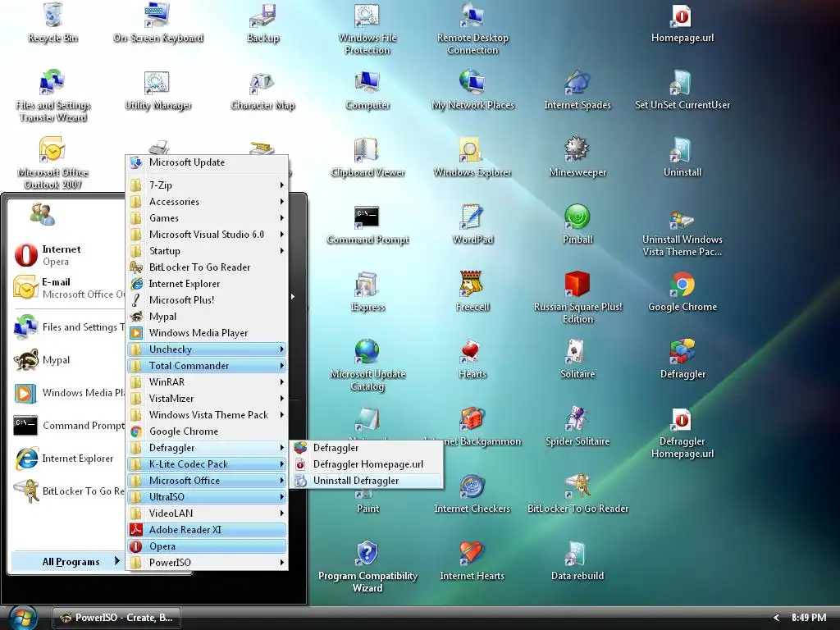Open Command Prompt desktop icon

pyautogui.click(x=367, y=225)
